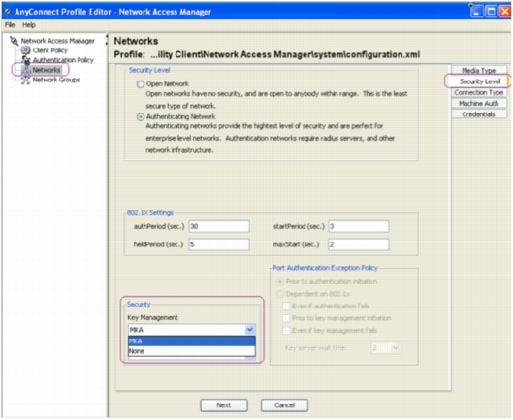Switch to the Credentials tab

click(x=479, y=114)
